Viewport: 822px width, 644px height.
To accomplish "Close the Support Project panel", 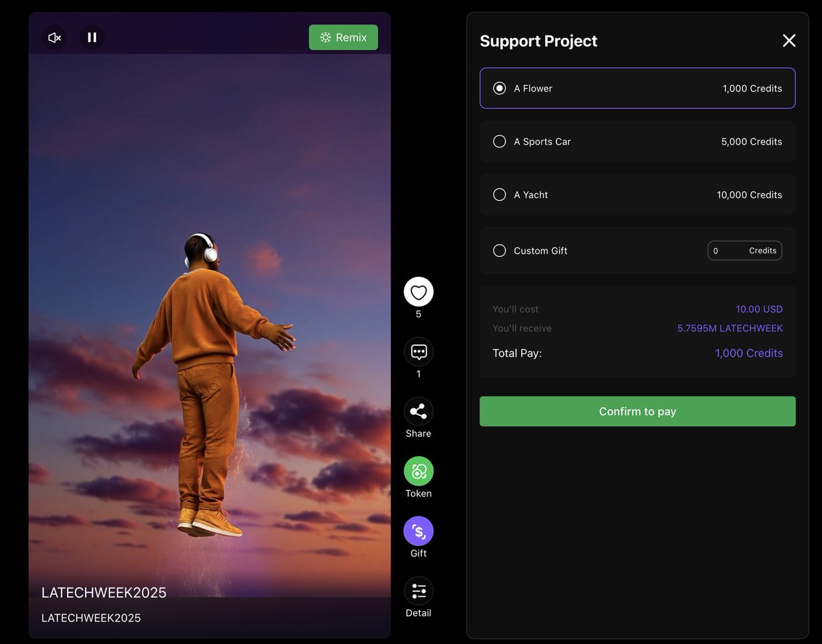I will click(788, 40).
